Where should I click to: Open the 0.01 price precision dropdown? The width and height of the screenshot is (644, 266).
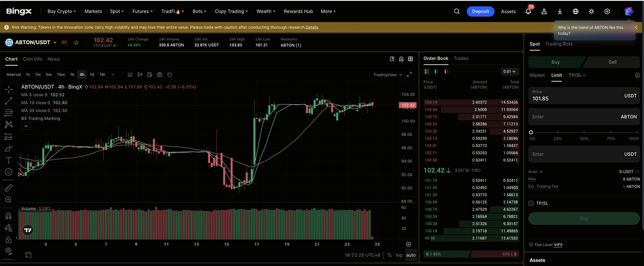(x=510, y=71)
